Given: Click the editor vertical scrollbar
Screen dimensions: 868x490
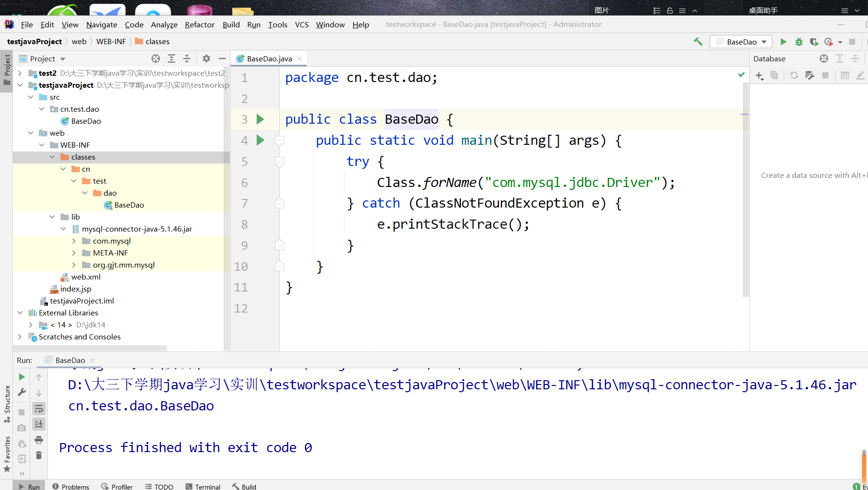Looking at the screenshot, I should 745,189.
